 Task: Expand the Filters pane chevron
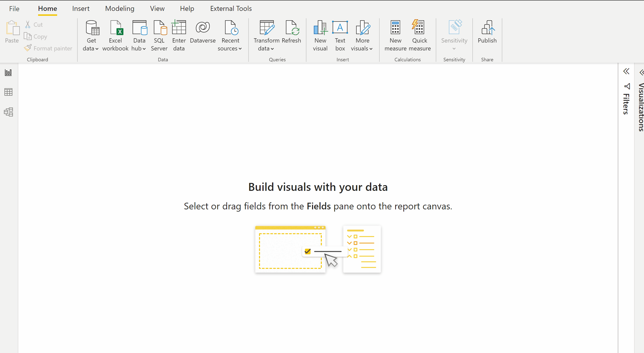point(626,71)
